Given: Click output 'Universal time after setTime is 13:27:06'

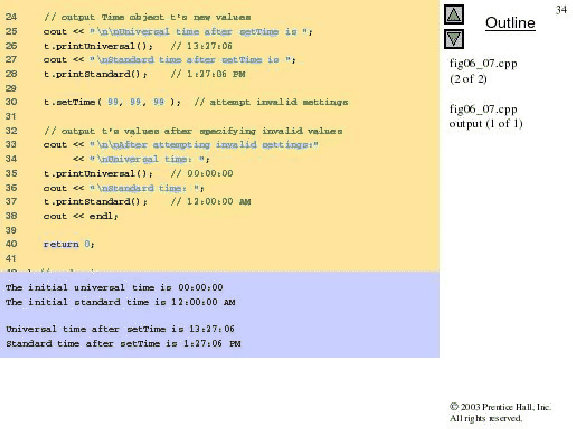Looking at the screenshot, I should (120, 329).
